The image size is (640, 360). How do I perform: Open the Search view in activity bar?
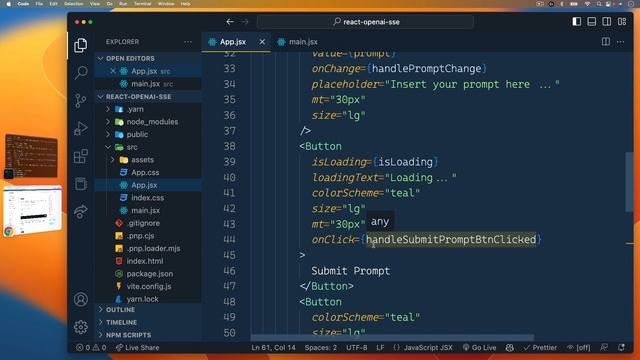point(81,73)
